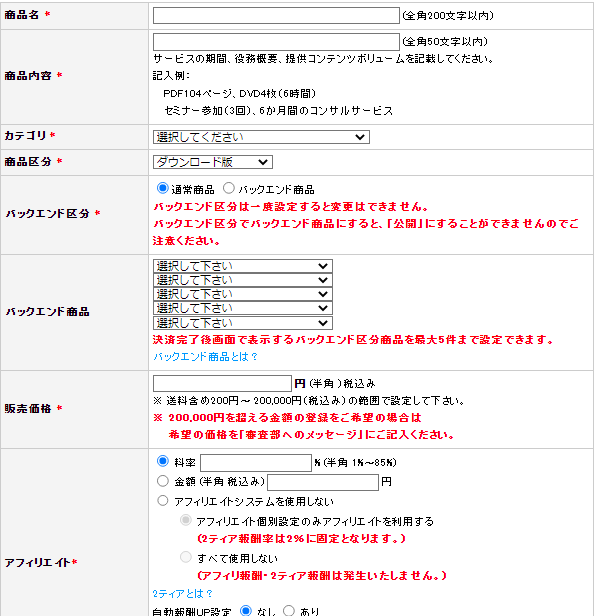Click the %(半角 1%~85%) hint text
This screenshot has height=616, width=595.
click(355, 463)
